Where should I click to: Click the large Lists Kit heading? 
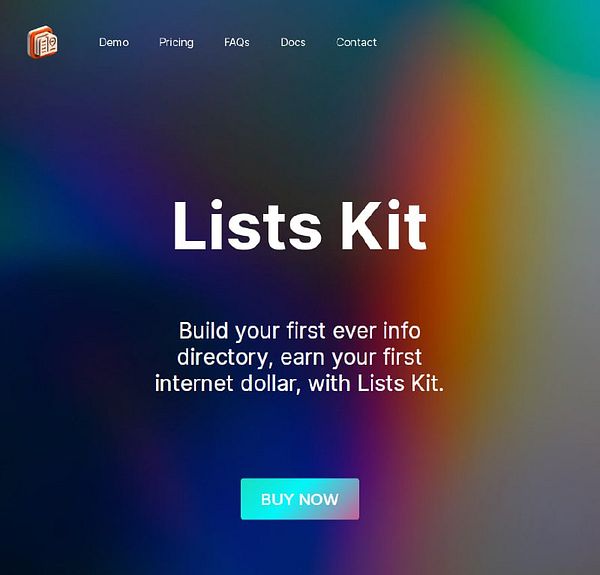300,225
